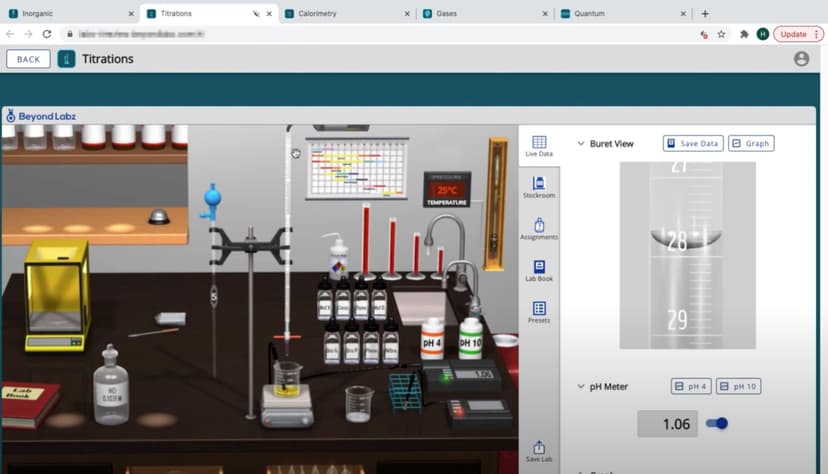Click the reagent bottle on left bench
This screenshot has height=474, width=828.
coord(111,385)
